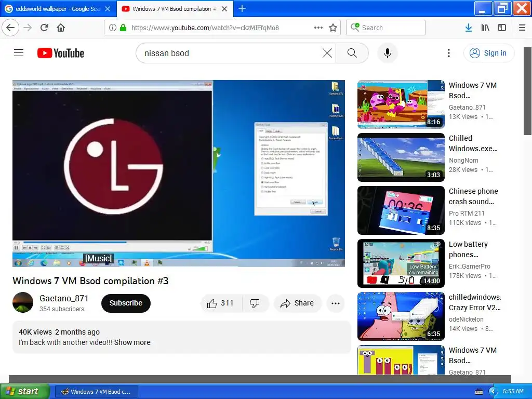532x399 pixels.
Task: Select the Windows 7 VM Bsod taskbar button
Action: (97, 392)
